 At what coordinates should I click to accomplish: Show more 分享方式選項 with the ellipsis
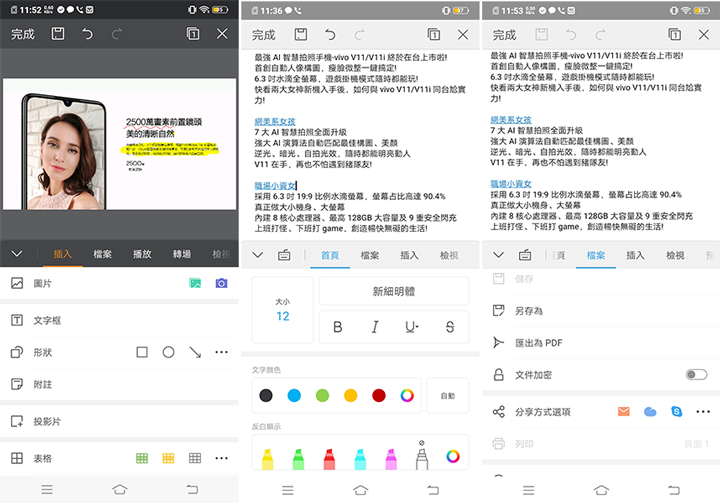tap(703, 412)
